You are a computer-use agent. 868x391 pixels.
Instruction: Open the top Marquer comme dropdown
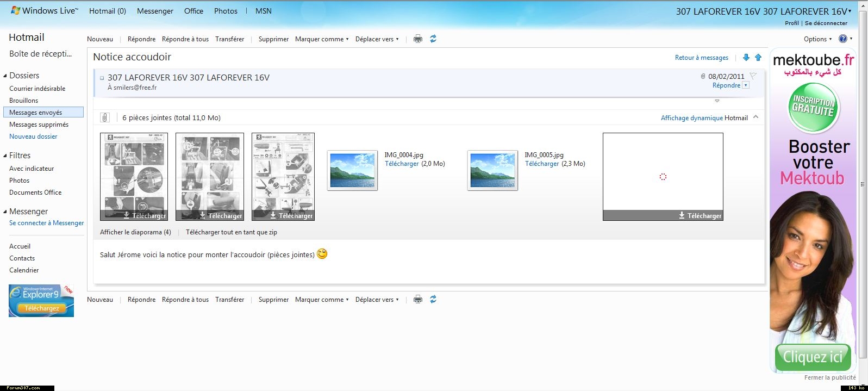pyautogui.click(x=321, y=39)
